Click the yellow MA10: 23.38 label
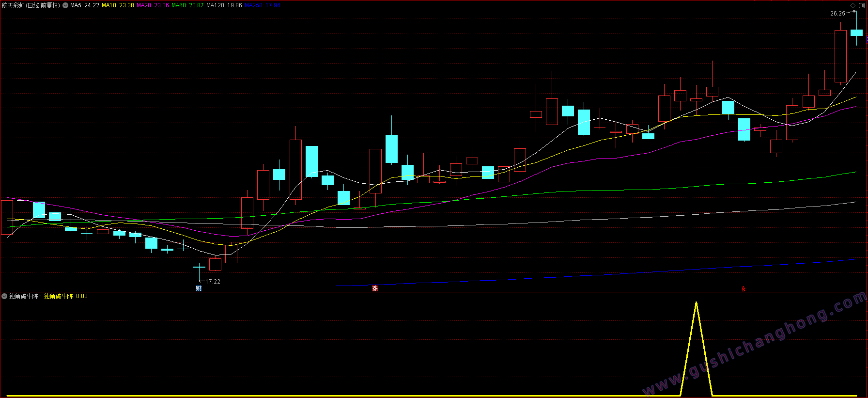This screenshot has width=868, height=398. pos(118,5)
